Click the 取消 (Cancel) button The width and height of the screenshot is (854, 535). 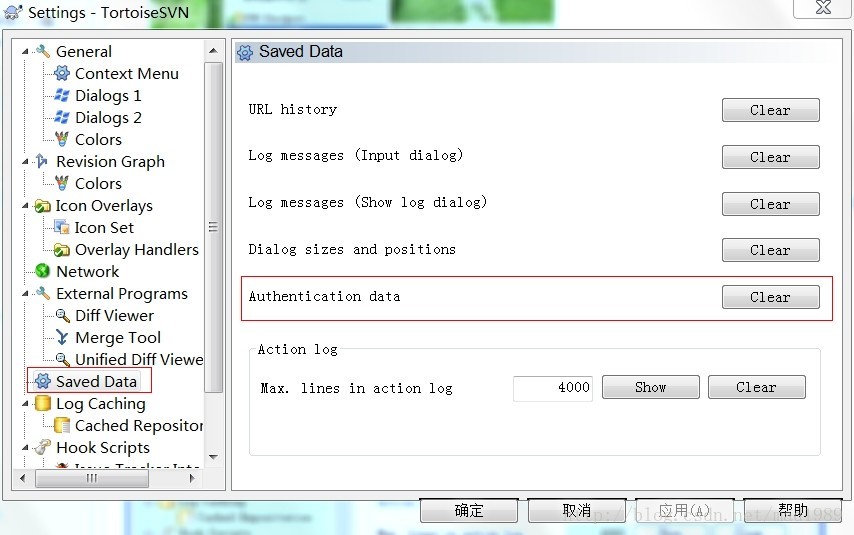point(577,510)
